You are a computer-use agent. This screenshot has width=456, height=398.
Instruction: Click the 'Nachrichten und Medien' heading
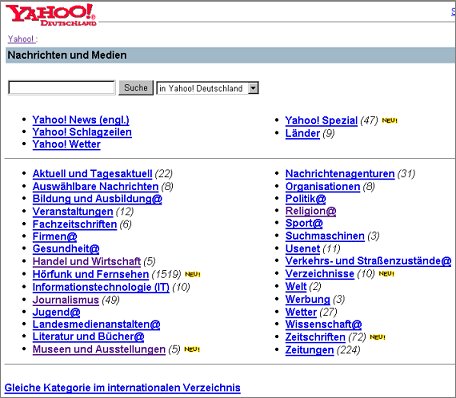point(67,55)
